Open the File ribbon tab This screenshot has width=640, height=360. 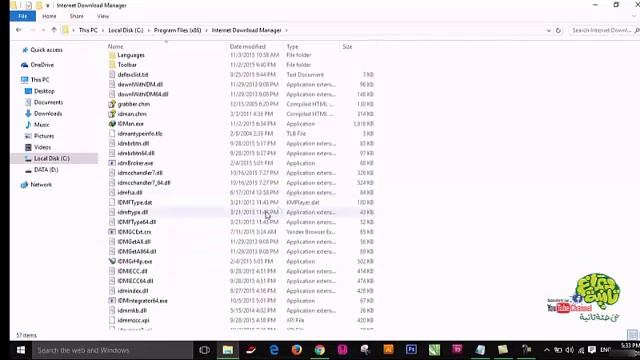point(22,16)
